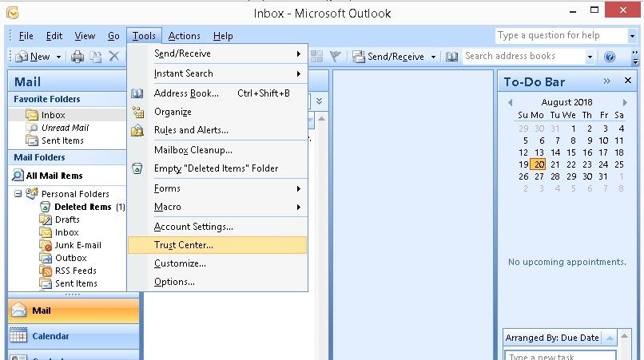The width and height of the screenshot is (644, 360).
Task: Click the New mail button
Action: click(33, 57)
